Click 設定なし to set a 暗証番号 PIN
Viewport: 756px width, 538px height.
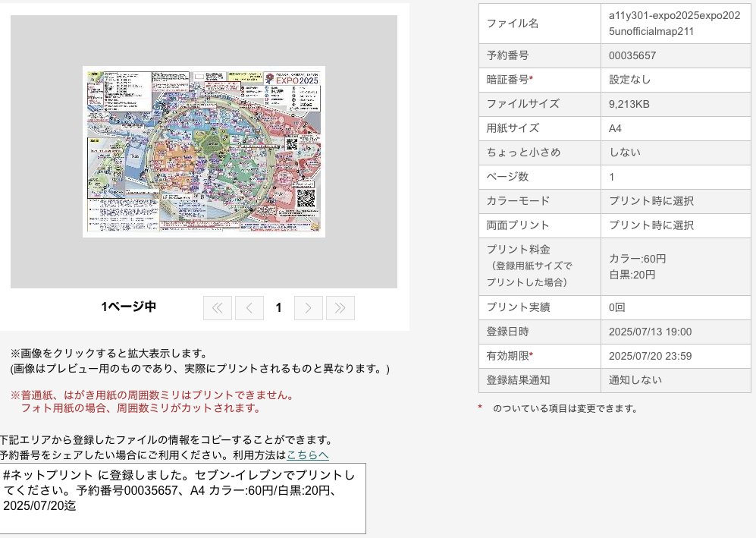[x=631, y=80]
